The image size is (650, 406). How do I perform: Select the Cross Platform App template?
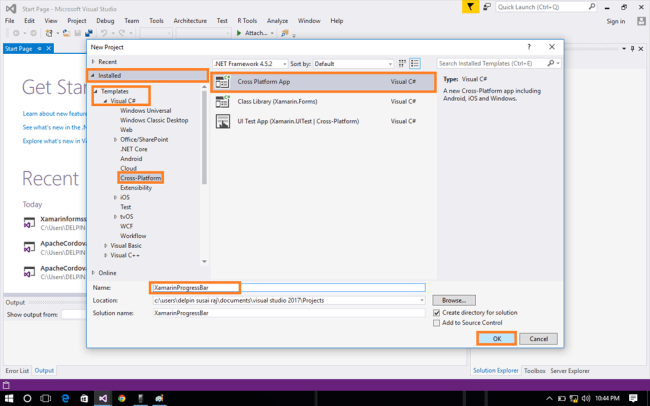(x=323, y=82)
